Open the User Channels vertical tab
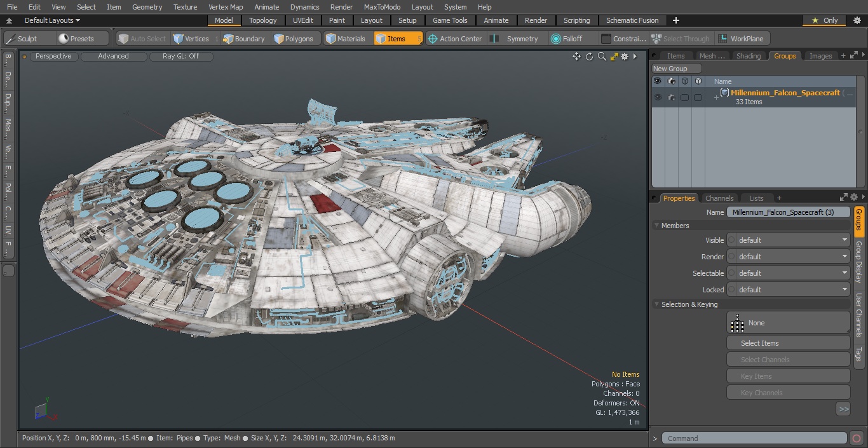The height and width of the screenshot is (448, 868). [858, 315]
